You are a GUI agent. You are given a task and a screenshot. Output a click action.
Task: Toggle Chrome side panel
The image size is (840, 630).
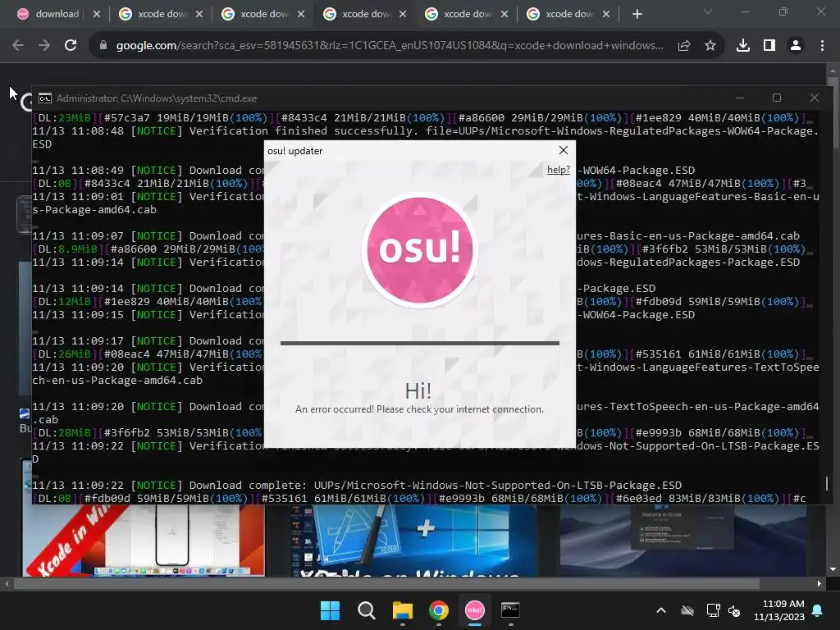tap(769, 46)
